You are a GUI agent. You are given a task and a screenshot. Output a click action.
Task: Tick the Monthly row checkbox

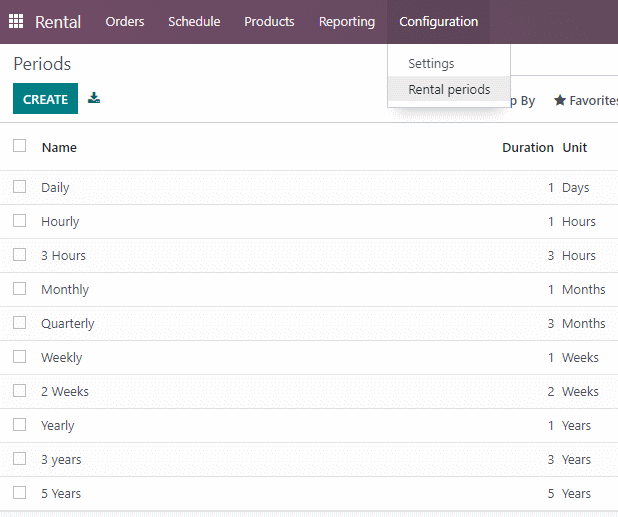[x=19, y=288]
